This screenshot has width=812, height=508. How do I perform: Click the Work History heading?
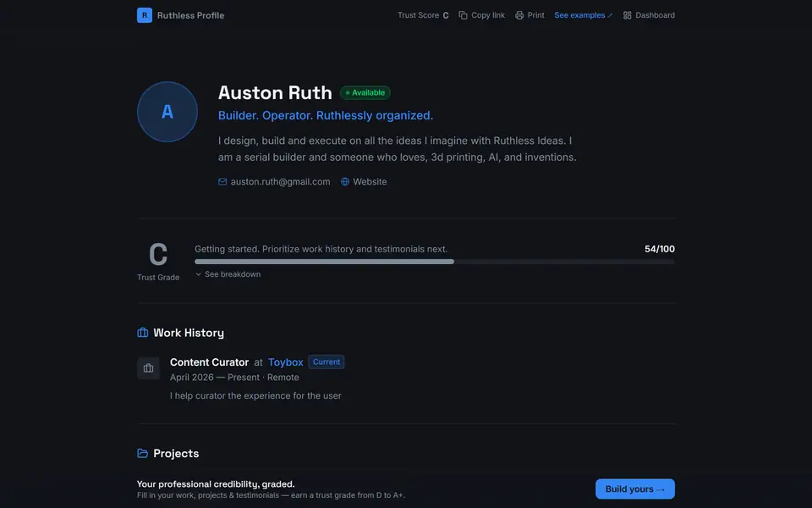point(189,333)
